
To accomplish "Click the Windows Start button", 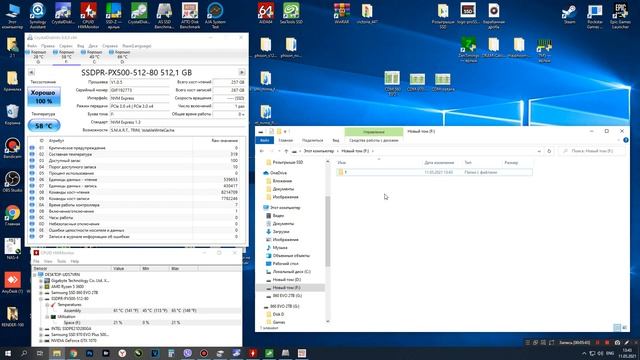I will point(8,353).
